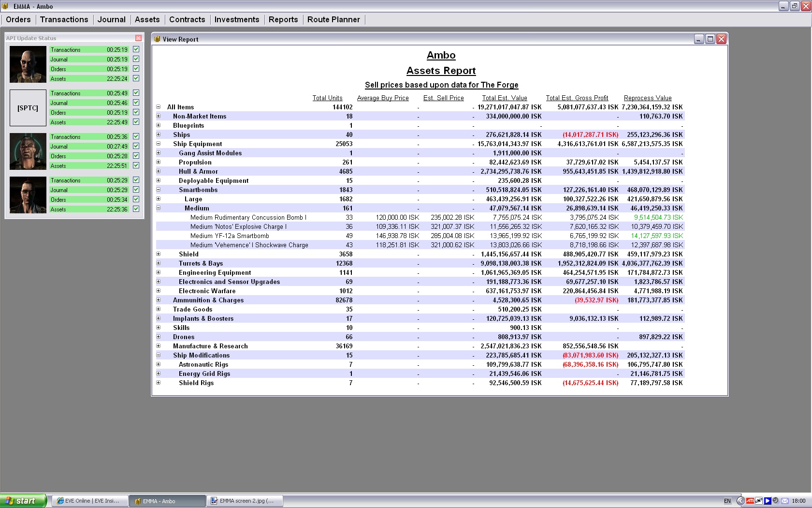
Task: Expand the Blueprints row
Action: pyautogui.click(x=158, y=125)
